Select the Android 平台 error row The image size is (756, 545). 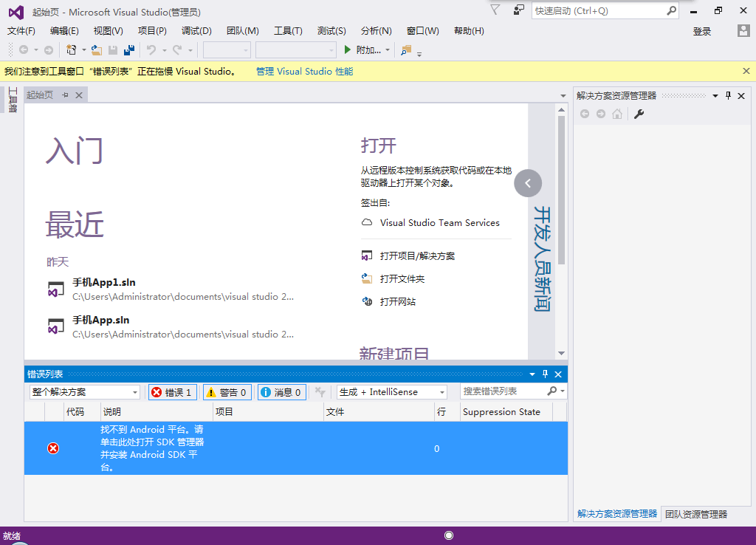point(295,448)
